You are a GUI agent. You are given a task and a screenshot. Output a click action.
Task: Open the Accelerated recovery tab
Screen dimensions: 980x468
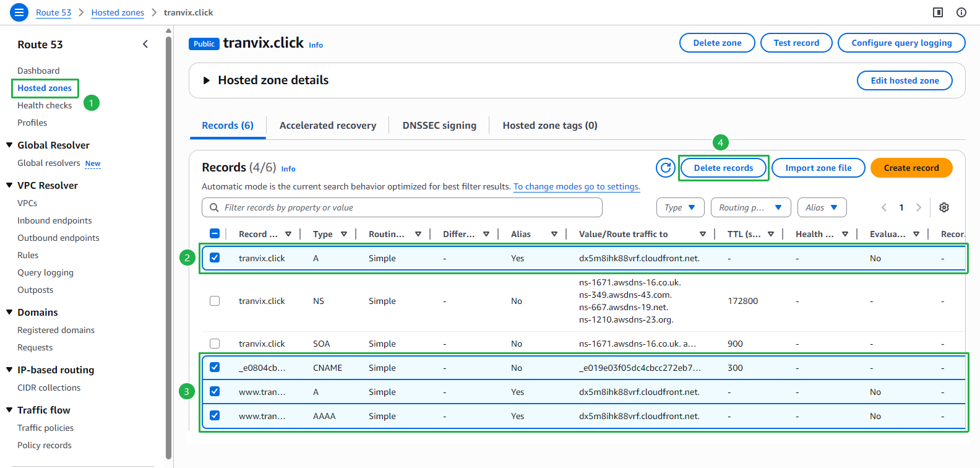pyautogui.click(x=328, y=126)
